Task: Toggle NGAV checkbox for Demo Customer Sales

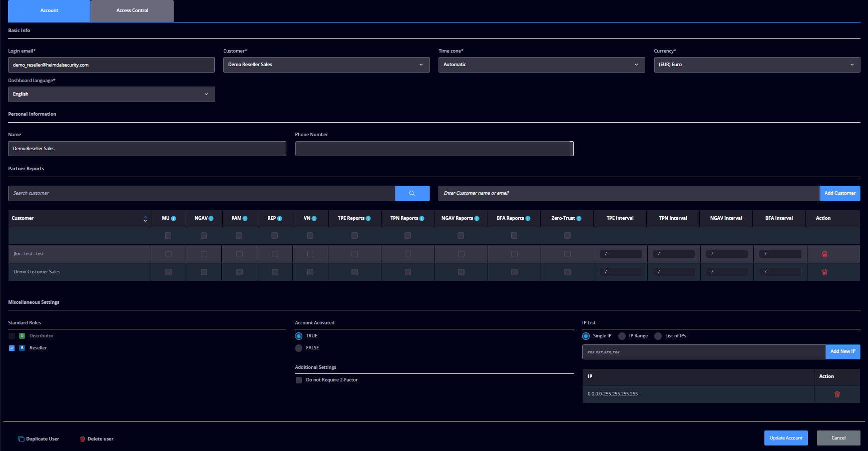Action: point(204,272)
